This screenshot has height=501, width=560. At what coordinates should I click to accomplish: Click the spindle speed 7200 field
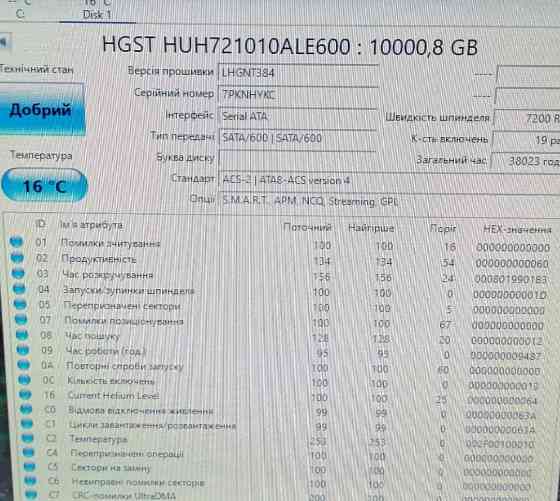[x=527, y=118]
